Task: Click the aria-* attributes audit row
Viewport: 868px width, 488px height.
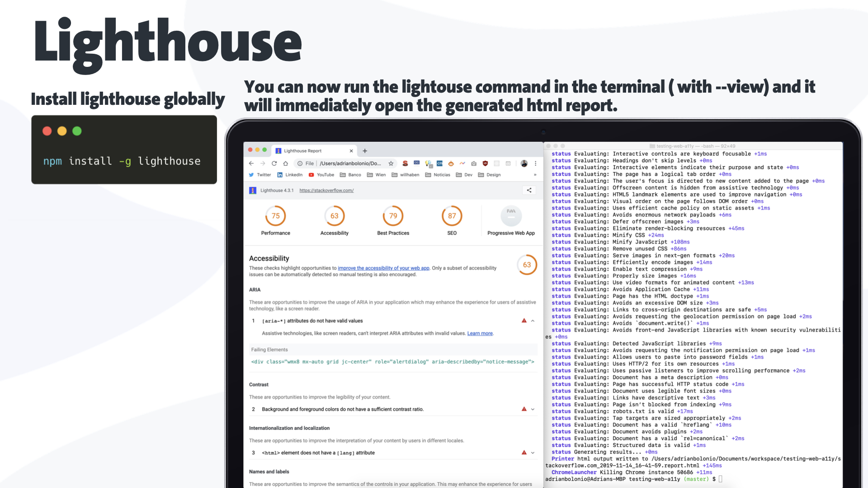Action: pyautogui.click(x=393, y=321)
